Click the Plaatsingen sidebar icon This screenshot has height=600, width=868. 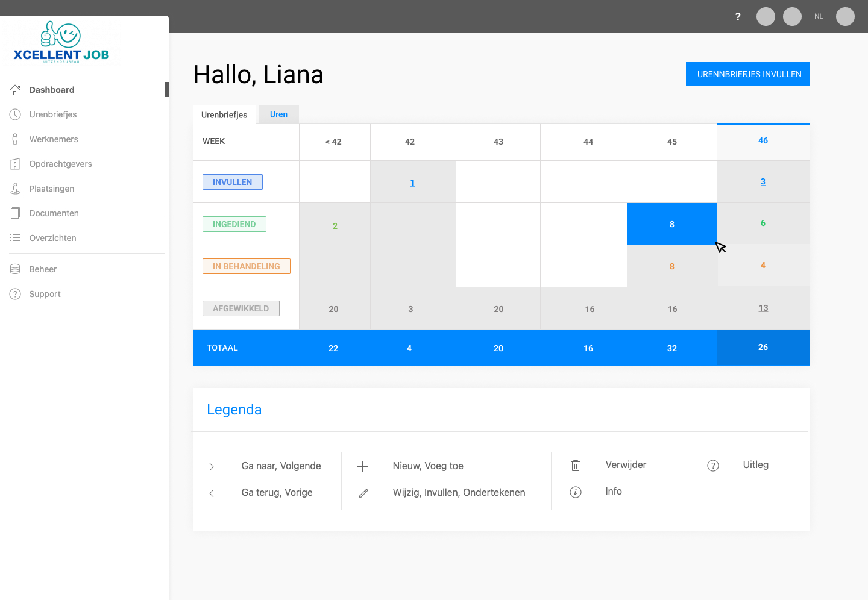point(16,189)
